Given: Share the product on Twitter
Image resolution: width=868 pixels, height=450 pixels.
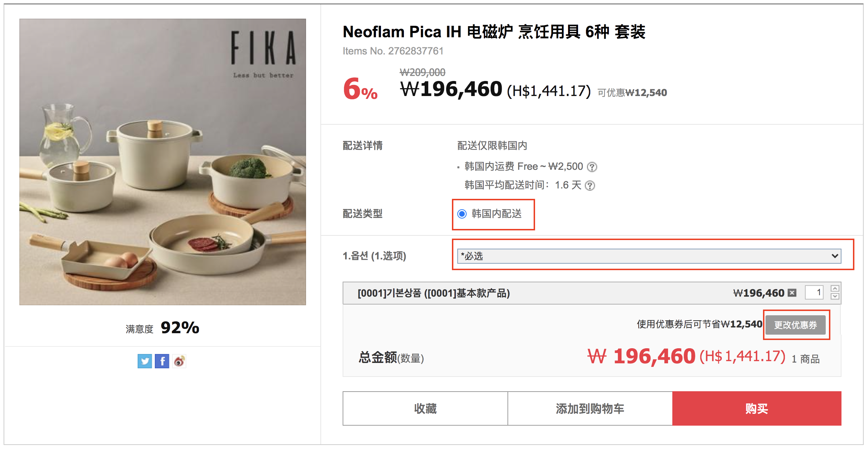Looking at the screenshot, I should (x=145, y=361).
